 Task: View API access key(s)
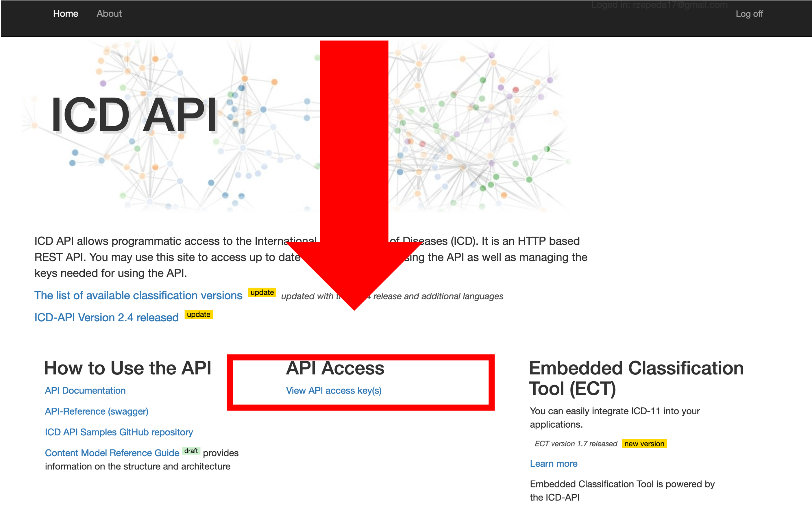click(x=334, y=390)
